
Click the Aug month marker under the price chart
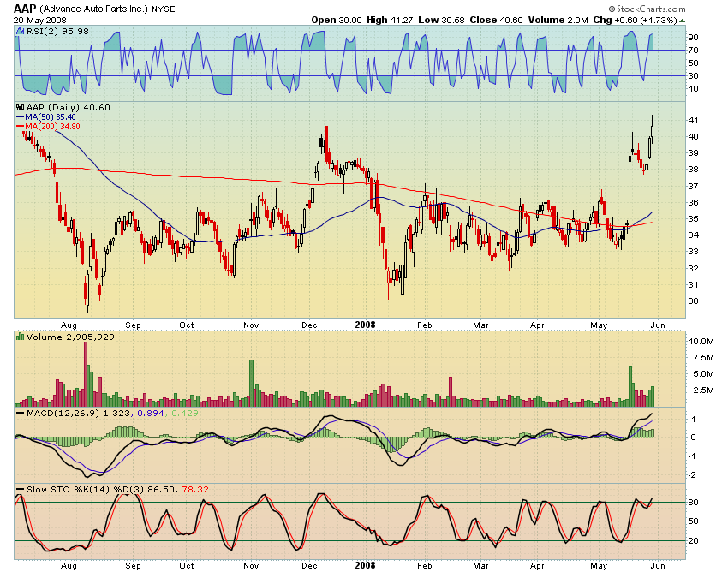[x=69, y=325]
